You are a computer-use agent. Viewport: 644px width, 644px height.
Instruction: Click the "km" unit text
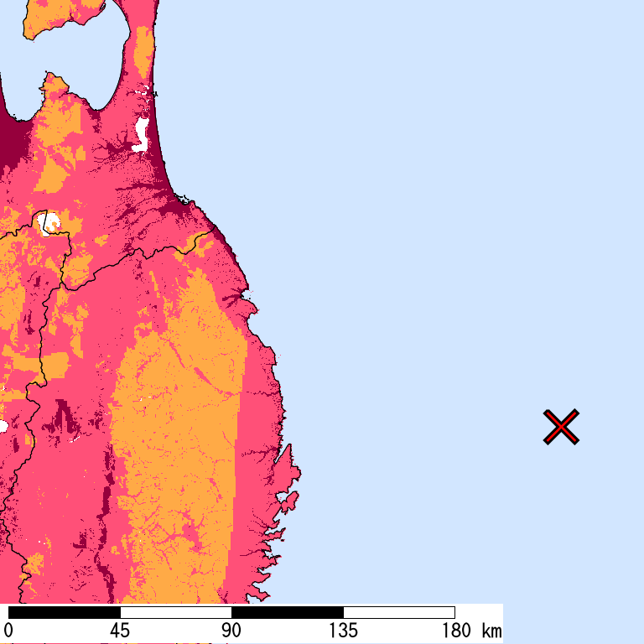tap(491, 631)
